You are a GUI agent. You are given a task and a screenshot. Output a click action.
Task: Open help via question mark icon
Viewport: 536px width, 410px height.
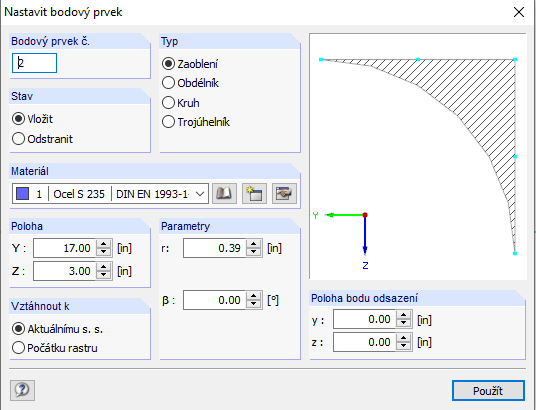coord(23,390)
